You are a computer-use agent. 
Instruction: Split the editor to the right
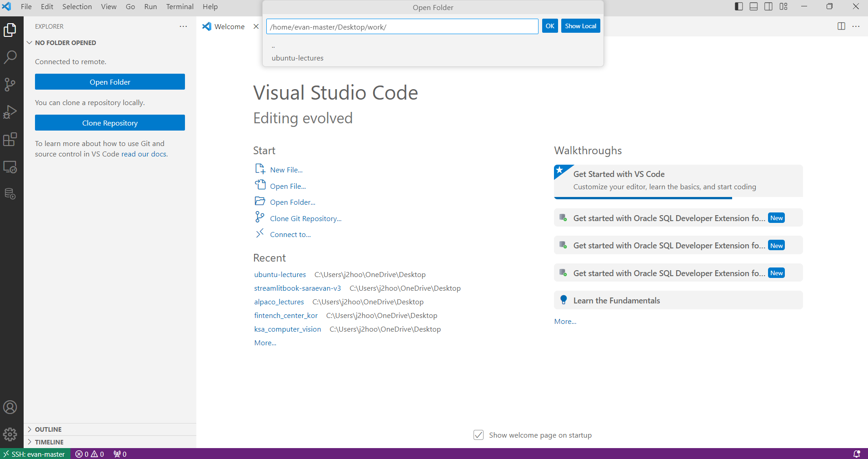pyautogui.click(x=841, y=26)
